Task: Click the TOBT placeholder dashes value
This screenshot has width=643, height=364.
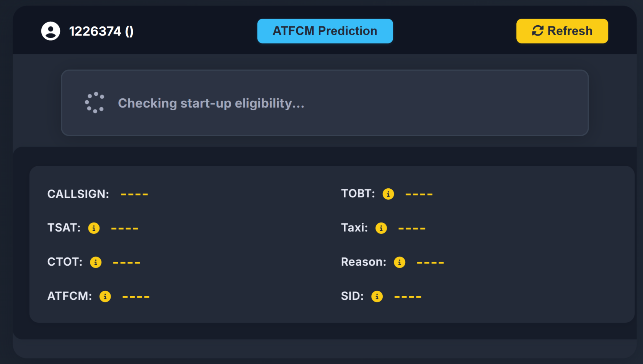Action: [419, 194]
